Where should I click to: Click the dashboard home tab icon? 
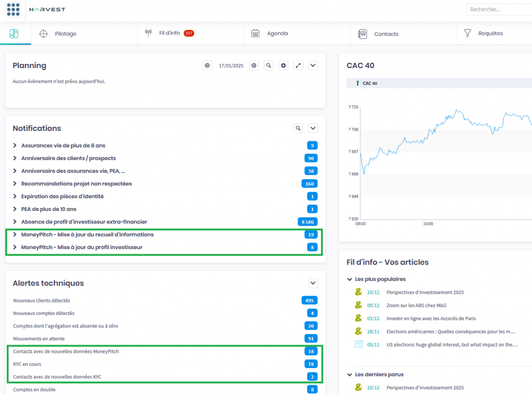point(14,34)
